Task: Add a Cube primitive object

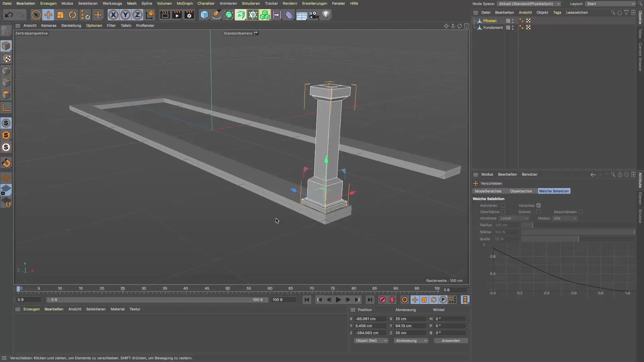Action: (204, 15)
